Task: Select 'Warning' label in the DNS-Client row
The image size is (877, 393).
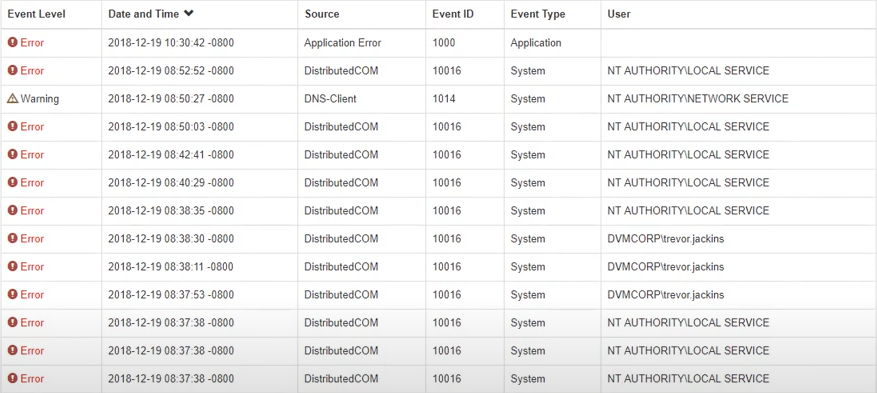Action: (39, 99)
